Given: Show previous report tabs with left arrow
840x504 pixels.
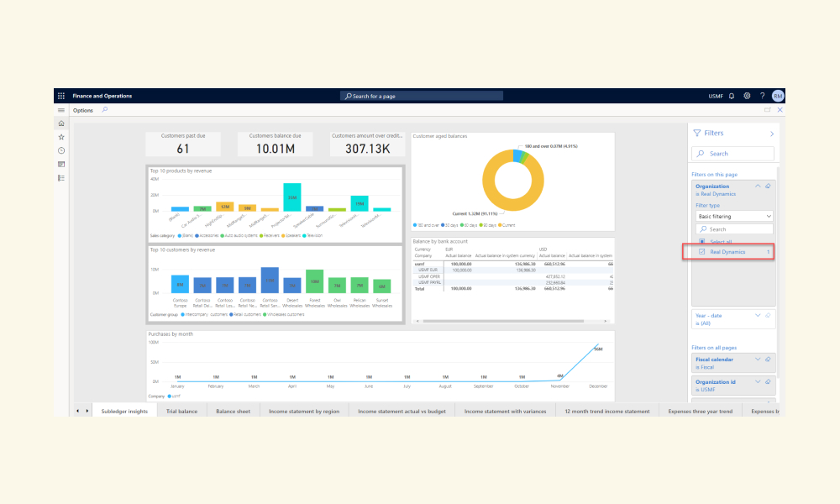Looking at the screenshot, I should (x=77, y=411).
